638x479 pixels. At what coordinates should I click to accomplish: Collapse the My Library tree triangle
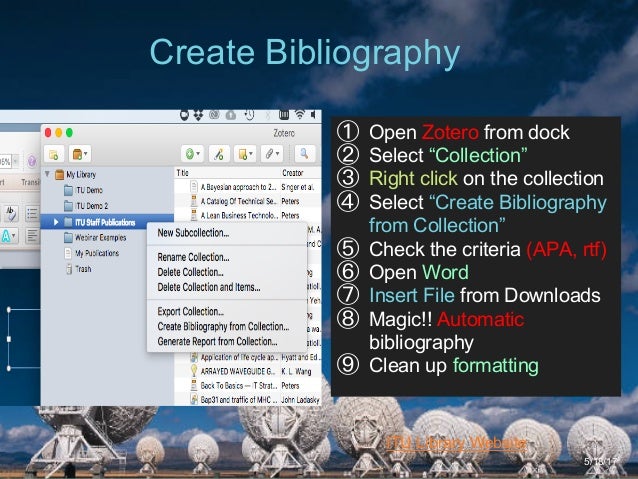47,174
